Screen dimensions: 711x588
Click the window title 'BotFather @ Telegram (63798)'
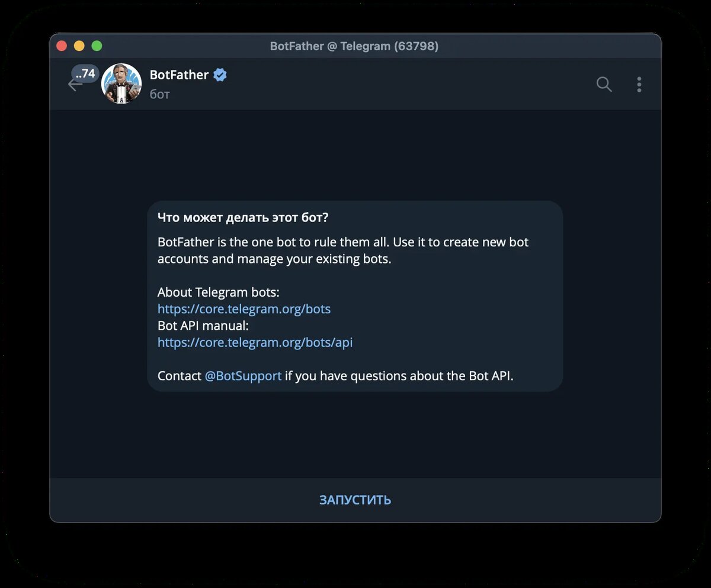(x=354, y=46)
